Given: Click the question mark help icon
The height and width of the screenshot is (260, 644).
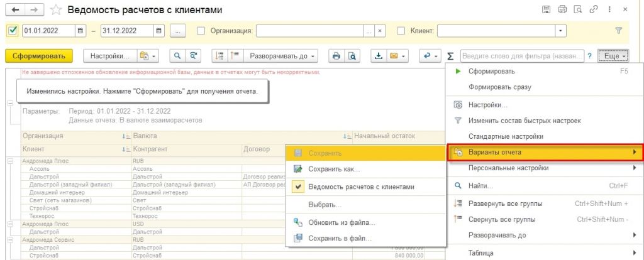Looking at the screenshot, I should 590,56.
